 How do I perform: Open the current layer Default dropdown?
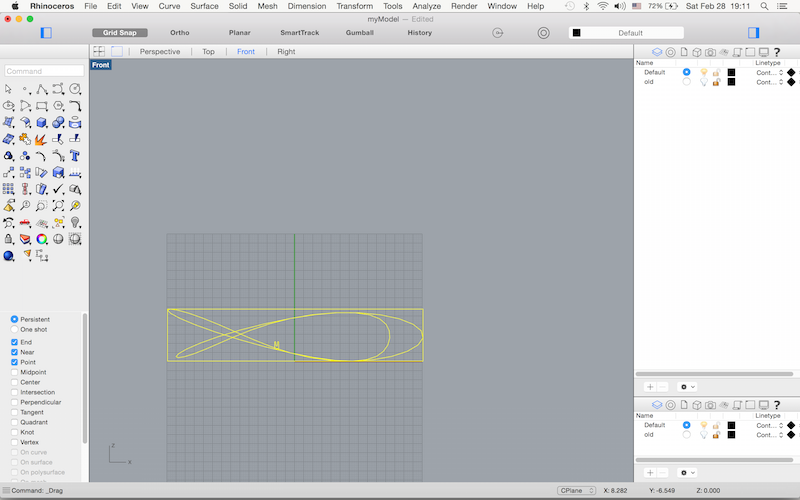(627, 33)
